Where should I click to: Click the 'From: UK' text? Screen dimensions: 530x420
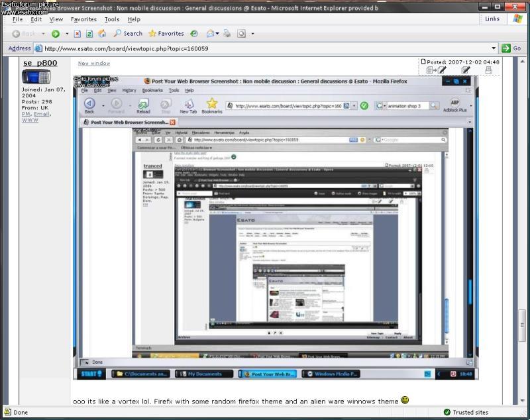point(35,107)
